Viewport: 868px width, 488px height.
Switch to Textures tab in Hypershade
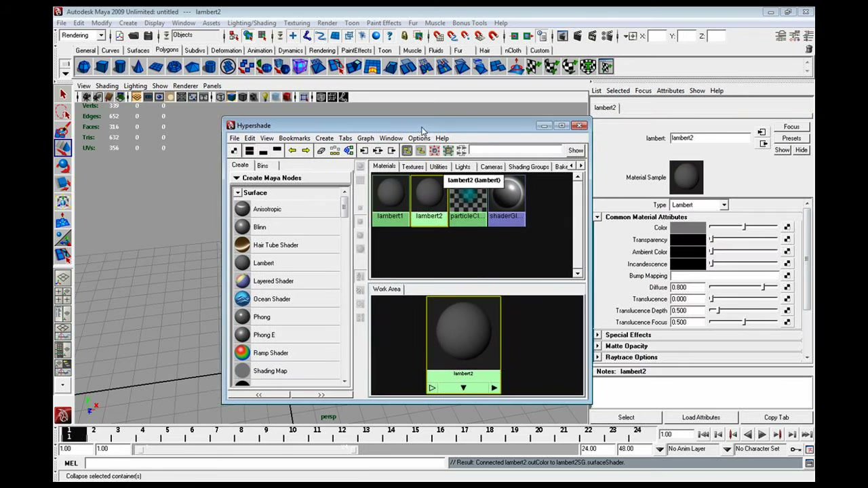click(x=412, y=167)
